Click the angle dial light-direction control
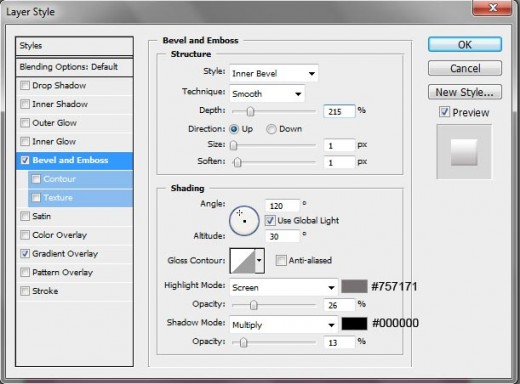The width and height of the screenshot is (520, 384). 244,221
